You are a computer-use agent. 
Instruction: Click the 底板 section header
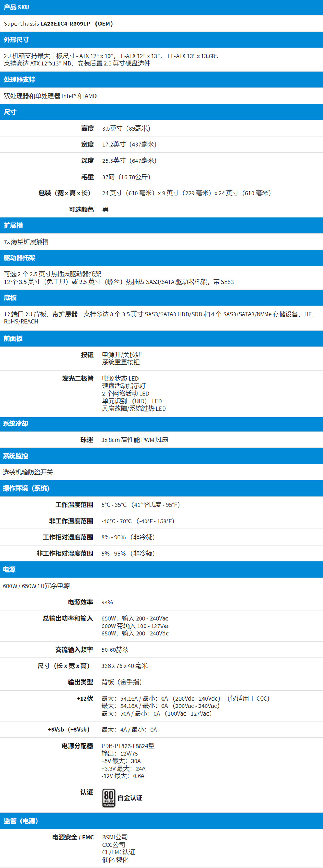10,298
